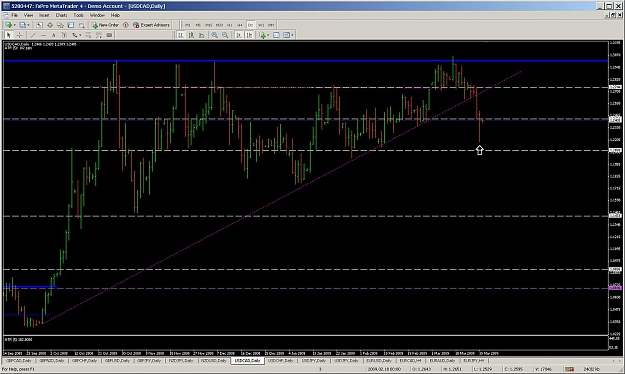Expand the new chart dropdown arrow
Screen dimensions: 625x374
click(x=14, y=25)
